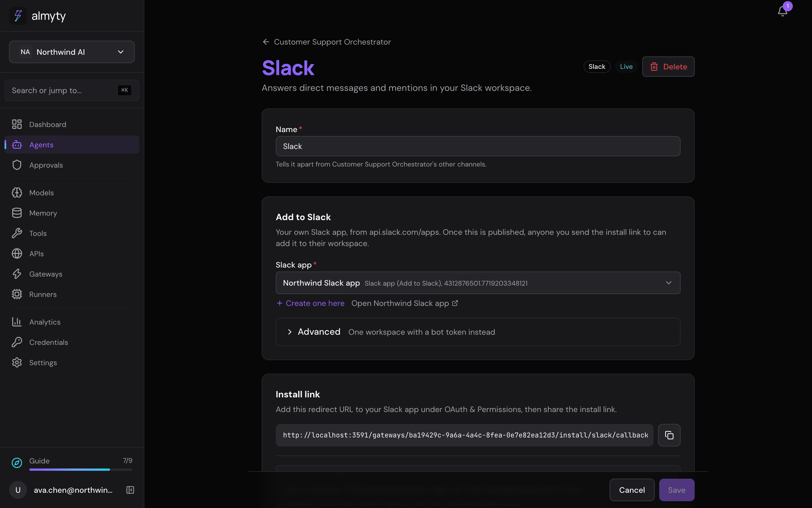Click the user avatar U
812x508 pixels.
point(18,490)
